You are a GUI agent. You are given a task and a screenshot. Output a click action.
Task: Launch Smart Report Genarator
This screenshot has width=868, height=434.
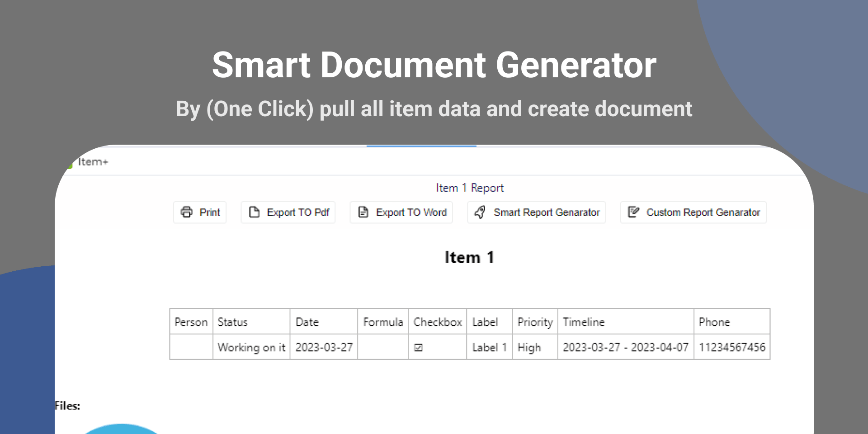pyautogui.click(x=537, y=212)
